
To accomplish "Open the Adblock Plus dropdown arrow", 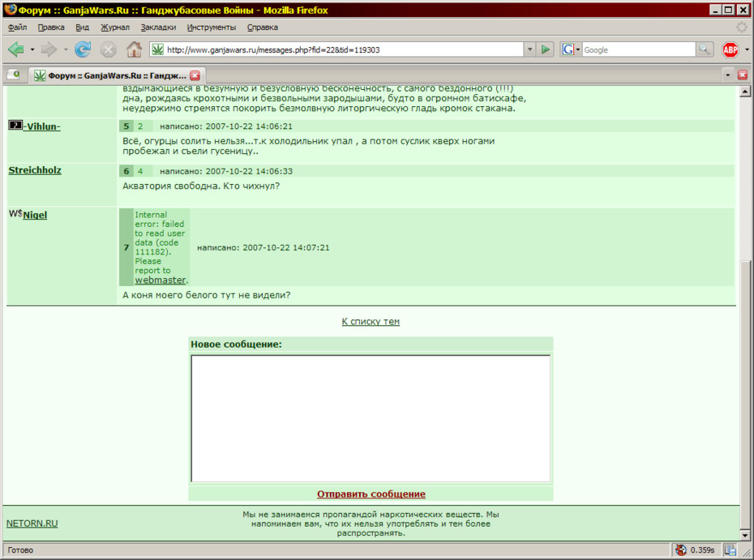I will 747,49.
